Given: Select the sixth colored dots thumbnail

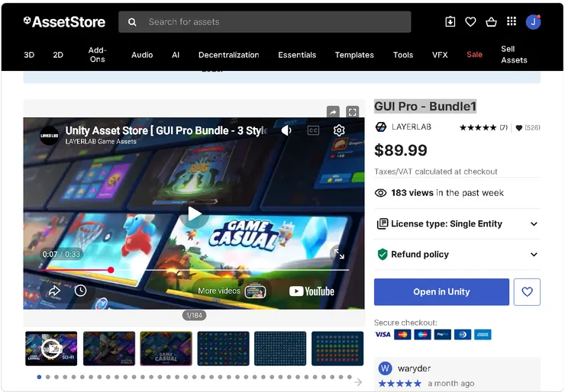Looking at the screenshot, I should point(337,349).
